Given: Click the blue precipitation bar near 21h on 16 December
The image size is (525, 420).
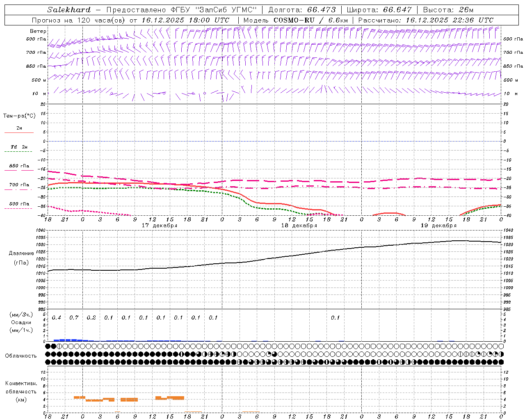Looking at the screenshot, I should (x=65, y=340).
